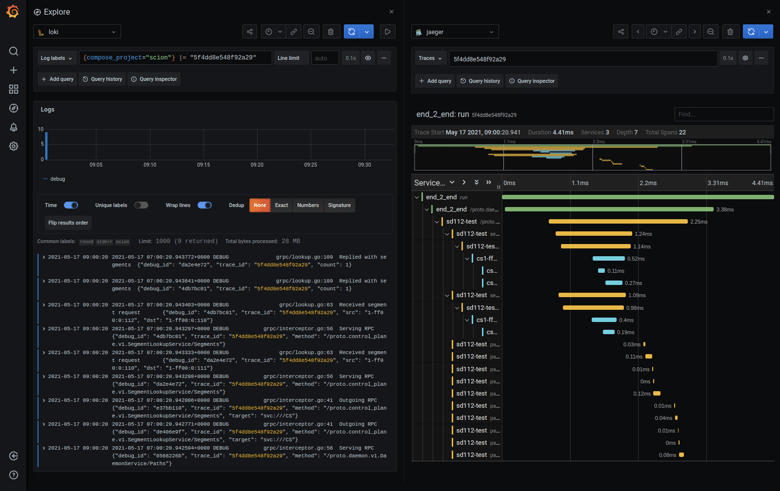This screenshot has height=491, width=780.
Task: Run the loki query with refresh button
Action: (352, 32)
